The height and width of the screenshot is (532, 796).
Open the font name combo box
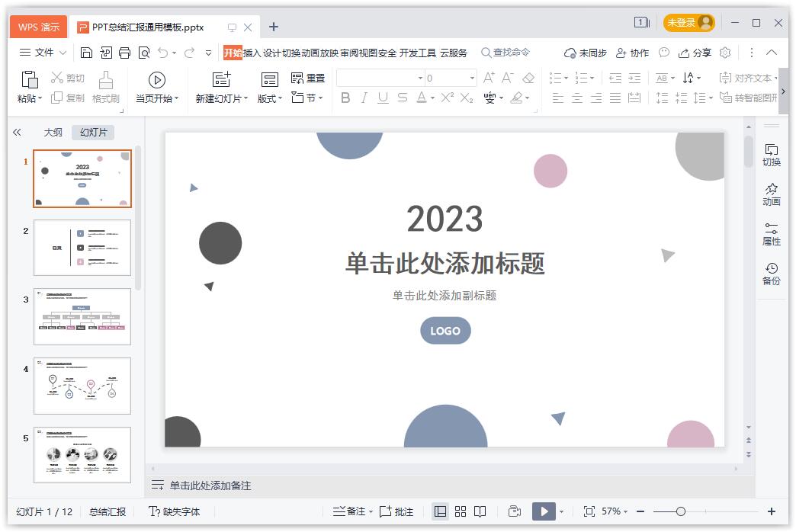(380, 78)
